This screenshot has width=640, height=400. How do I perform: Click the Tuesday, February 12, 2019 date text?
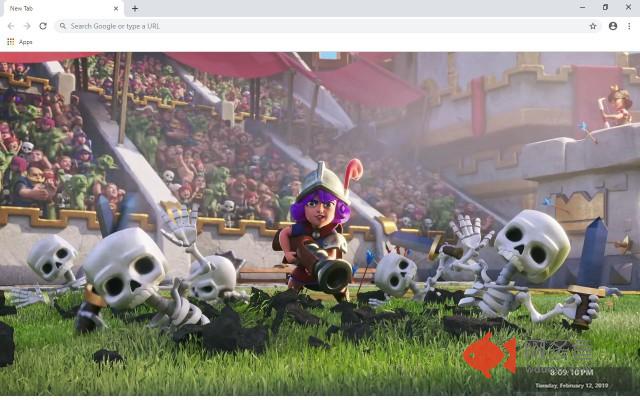tap(571, 386)
